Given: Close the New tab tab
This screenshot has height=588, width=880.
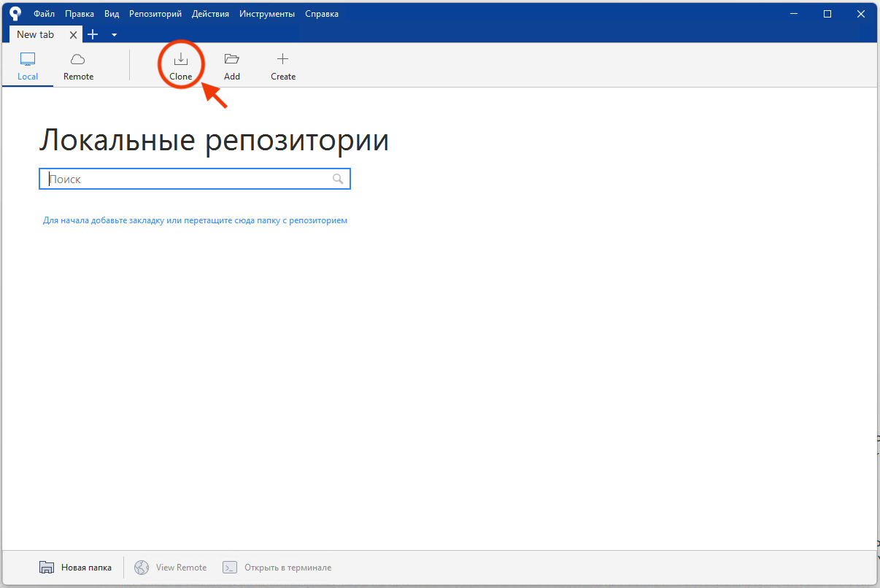Looking at the screenshot, I should 73,34.
